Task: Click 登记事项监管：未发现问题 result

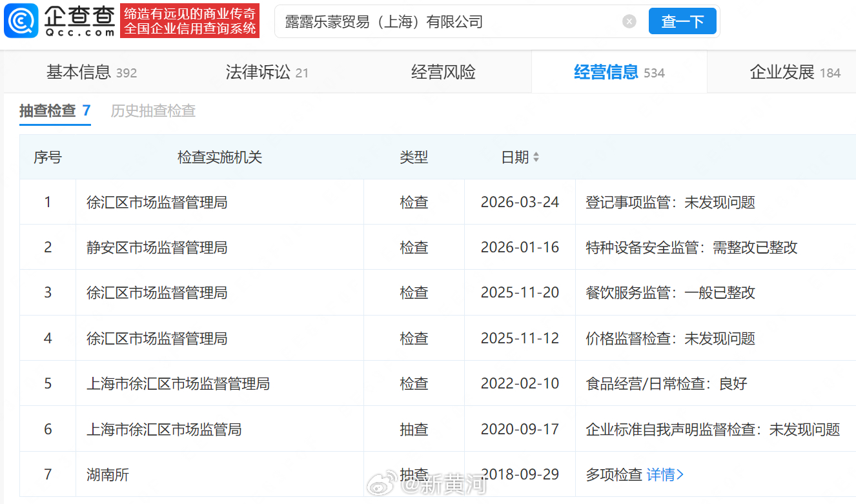Action: (670, 203)
